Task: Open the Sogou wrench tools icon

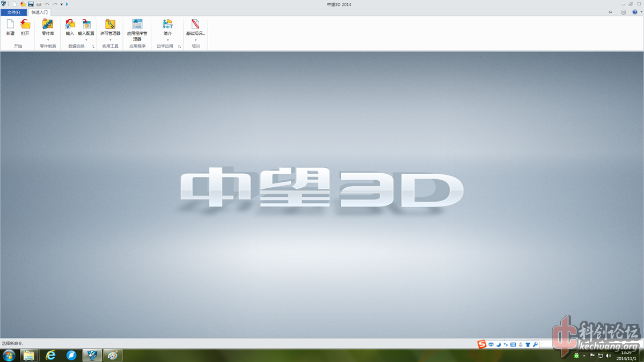Action: (x=535, y=344)
